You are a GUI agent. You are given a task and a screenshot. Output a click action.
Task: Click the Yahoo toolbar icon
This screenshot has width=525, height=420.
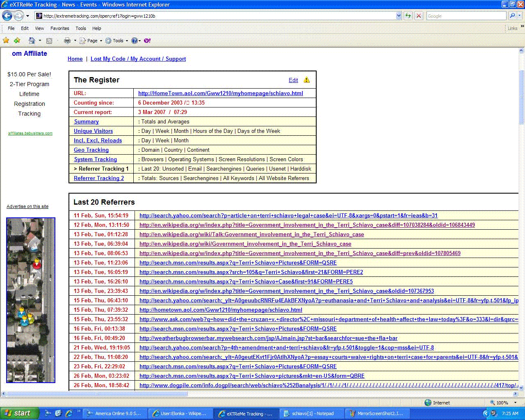pyautogui.click(x=147, y=41)
